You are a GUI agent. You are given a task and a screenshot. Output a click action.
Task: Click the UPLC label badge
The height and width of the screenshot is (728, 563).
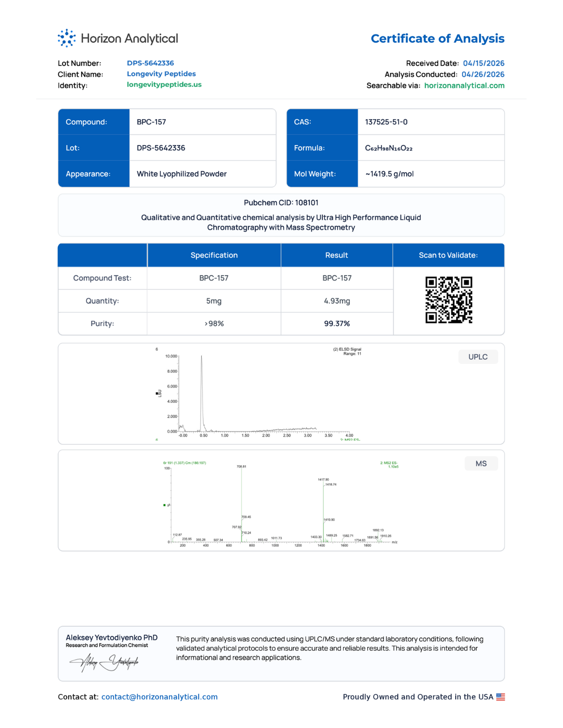click(478, 357)
